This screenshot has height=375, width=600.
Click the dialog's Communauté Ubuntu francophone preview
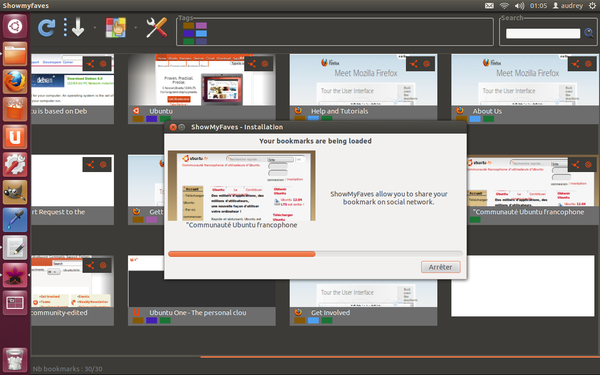point(241,186)
